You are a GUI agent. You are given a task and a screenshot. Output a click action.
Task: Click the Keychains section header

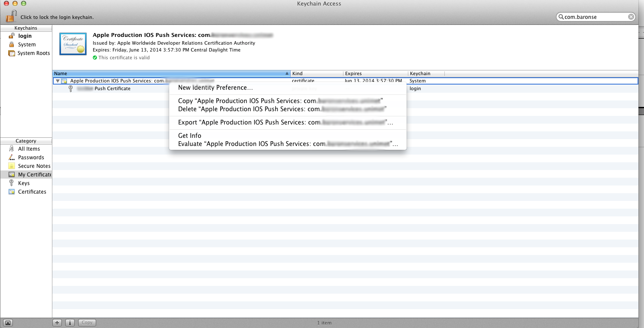26,28
